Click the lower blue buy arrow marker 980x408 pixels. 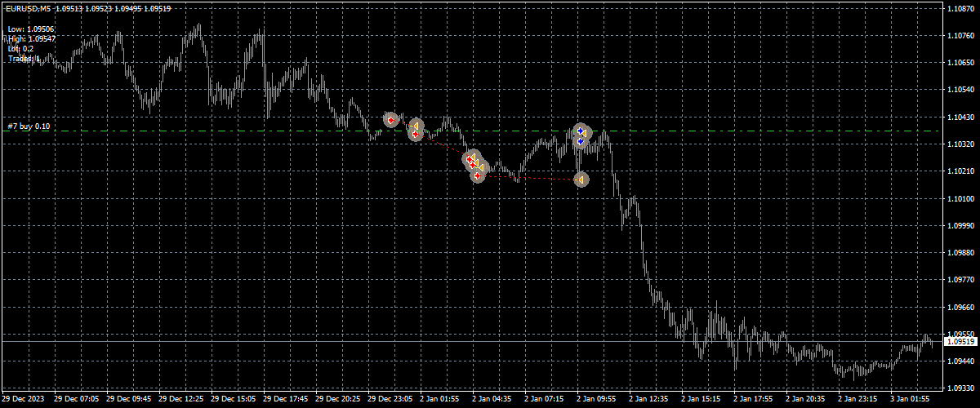pos(580,141)
